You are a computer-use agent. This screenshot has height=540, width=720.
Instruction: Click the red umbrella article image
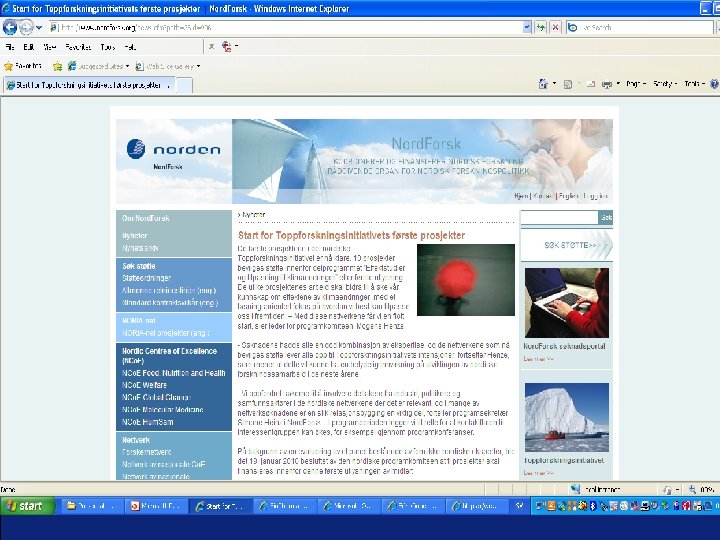tap(466, 280)
